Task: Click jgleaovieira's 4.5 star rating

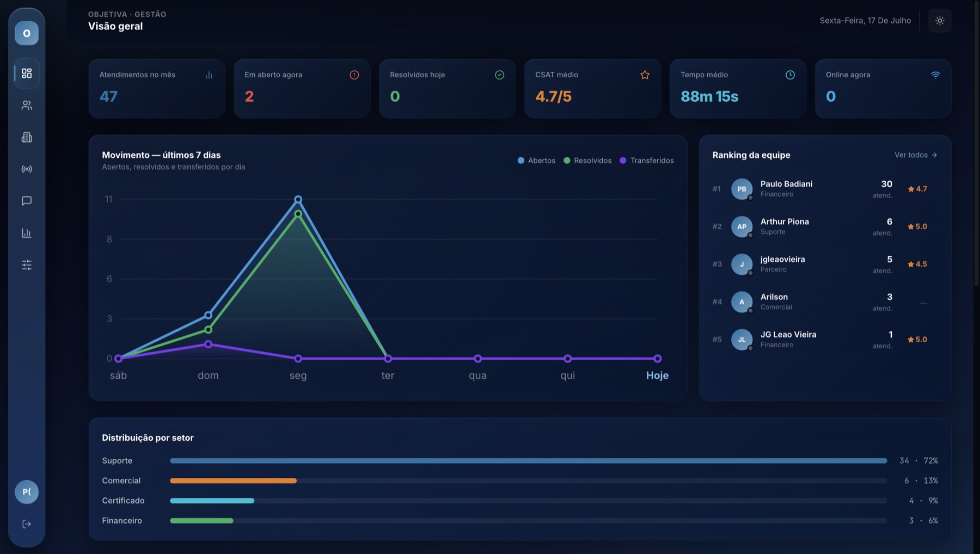Action: 917,264
